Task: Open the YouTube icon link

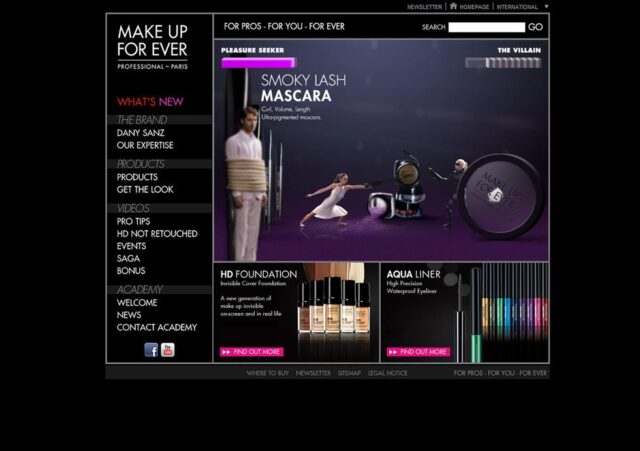Action: pyautogui.click(x=168, y=350)
